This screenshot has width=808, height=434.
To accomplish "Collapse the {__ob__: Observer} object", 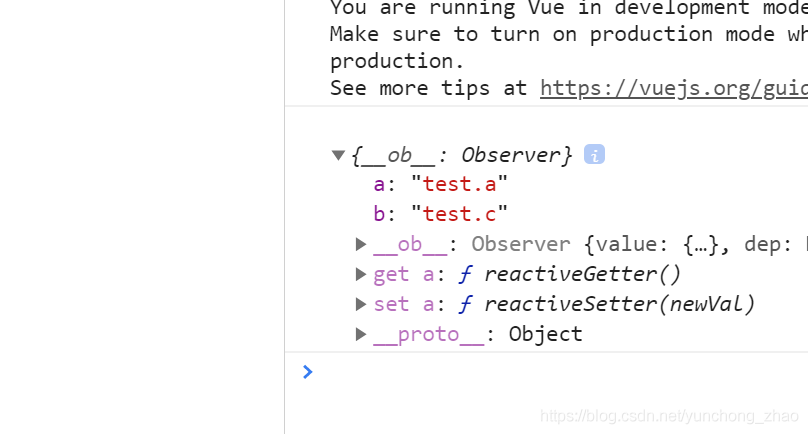I will click(x=338, y=155).
